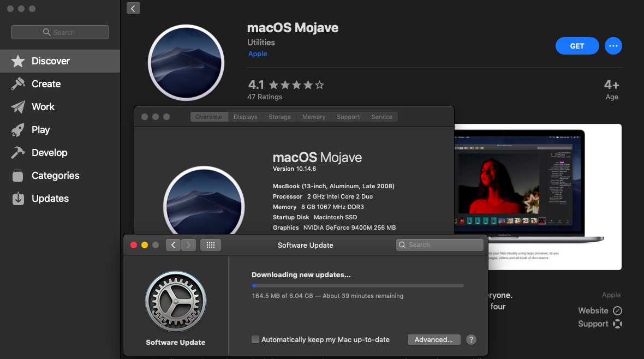Open the Advanced... button
Viewport: 644px width, 359px height.
pos(434,340)
